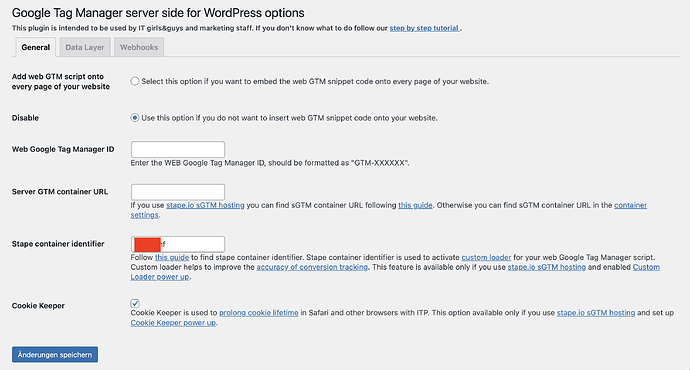Click the Cookie Keeper power up link
The width and height of the screenshot is (690, 370).
pyautogui.click(x=173, y=322)
